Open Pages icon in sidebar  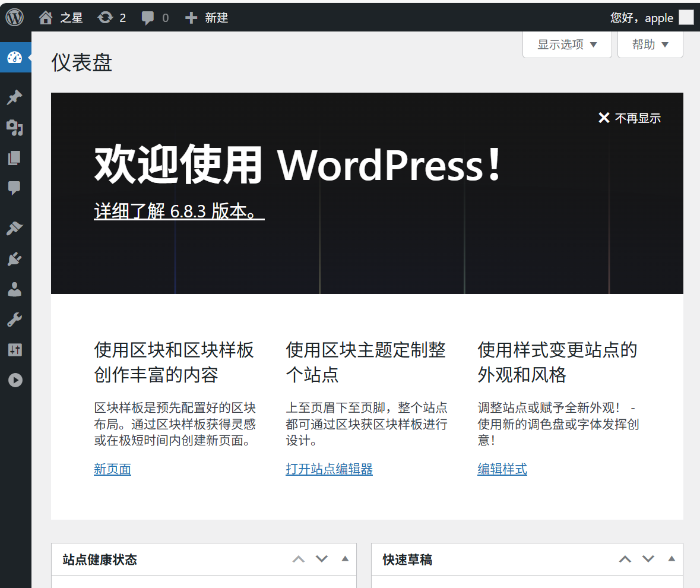[15, 157]
